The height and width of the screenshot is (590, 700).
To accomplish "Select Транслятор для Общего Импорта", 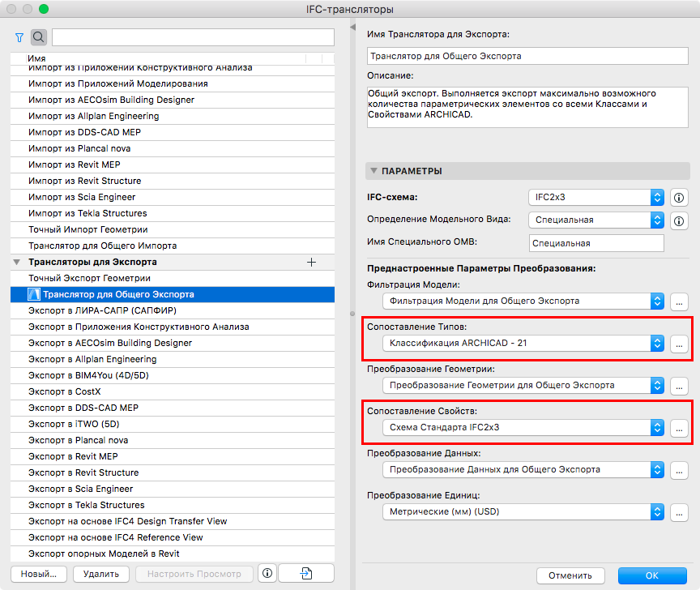I will click(173, 246).
